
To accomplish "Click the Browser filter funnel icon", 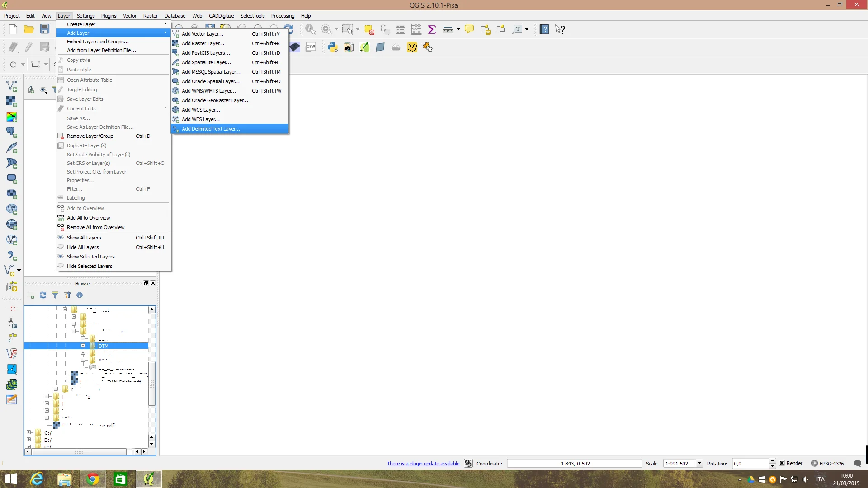I will point(55,295).
